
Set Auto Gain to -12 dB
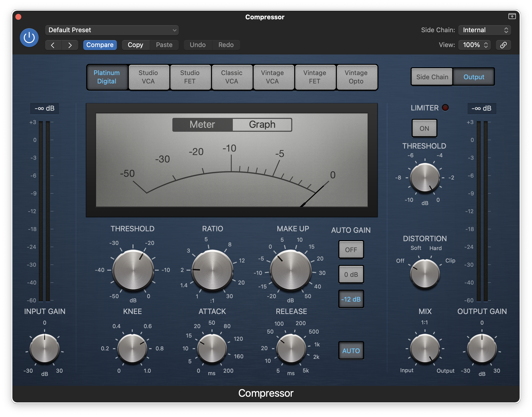tap(351, 299)
